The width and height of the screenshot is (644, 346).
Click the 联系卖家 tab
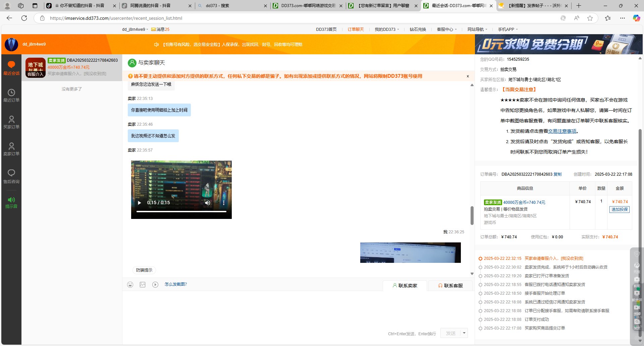pyautogui.click(x=405, y=286)
